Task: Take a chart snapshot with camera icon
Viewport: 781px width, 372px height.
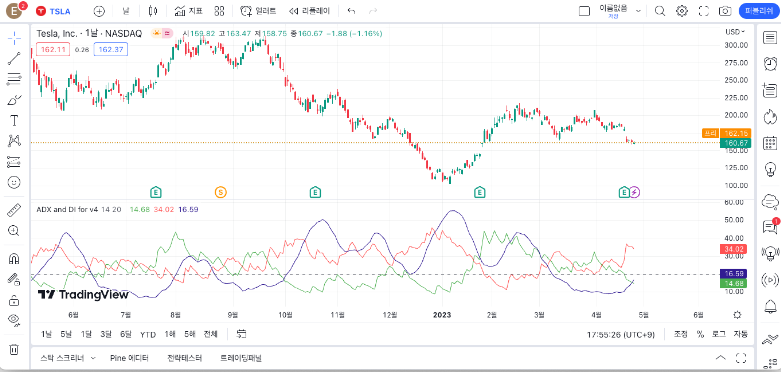Action: tap(725, 11)
